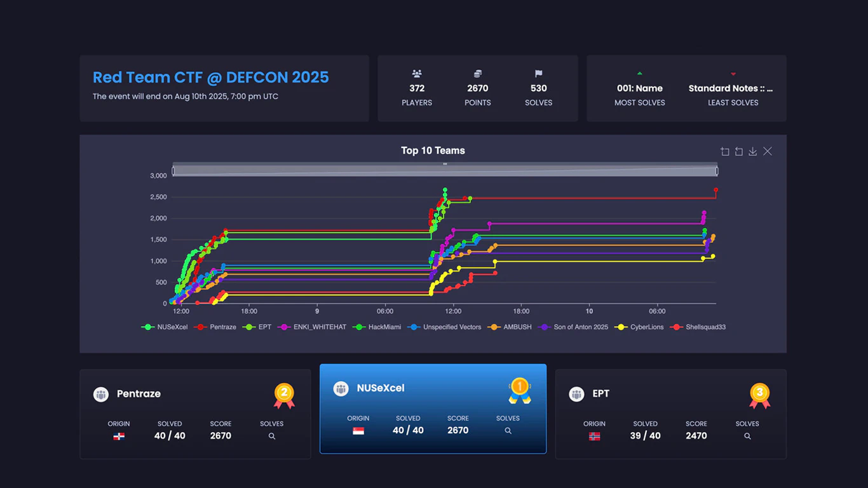Select the first place NUSeXcel card
868x488 pixels.
433,409
